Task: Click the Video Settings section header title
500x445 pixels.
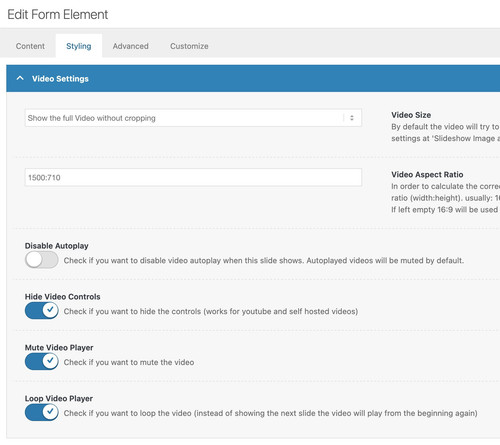Action: coord(60,79)
